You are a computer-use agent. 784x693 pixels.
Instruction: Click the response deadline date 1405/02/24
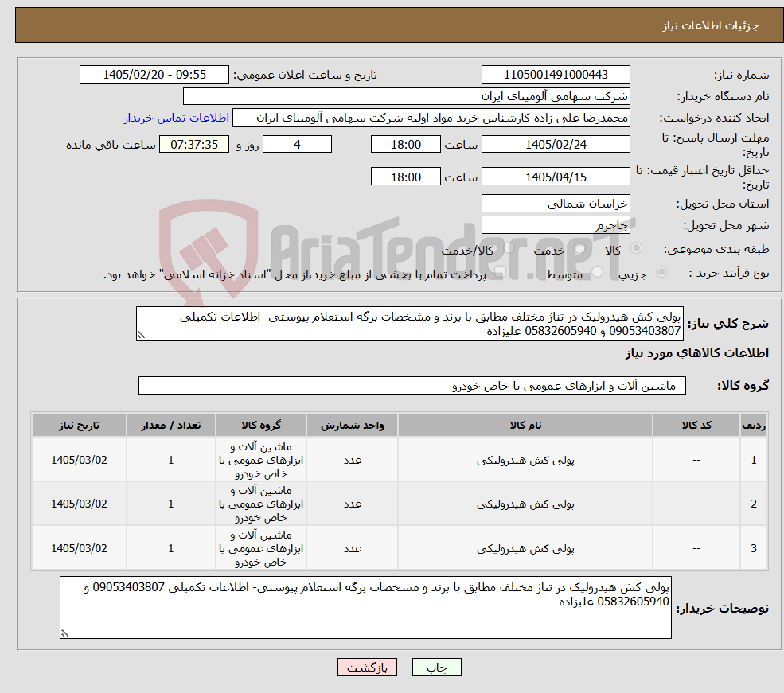point(556,144)
